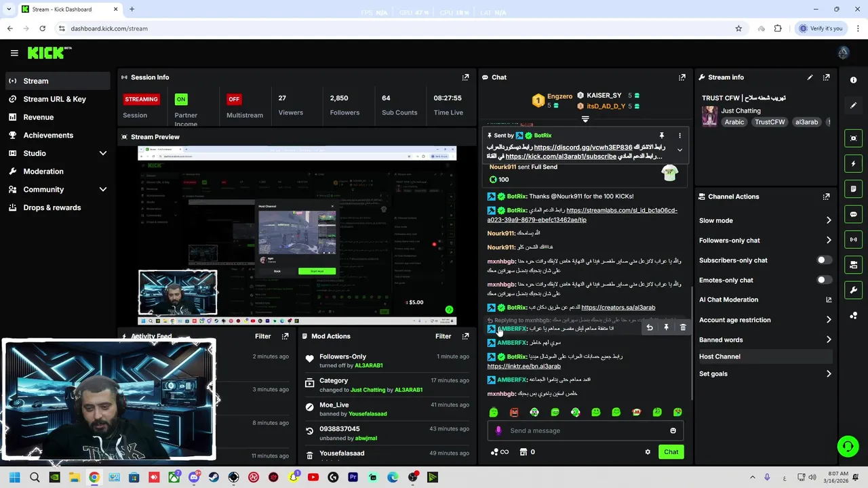Expand the pinned message with the chevron
Image resolution: width=868 pixels, height=488 pixels.
pos(679,150)
